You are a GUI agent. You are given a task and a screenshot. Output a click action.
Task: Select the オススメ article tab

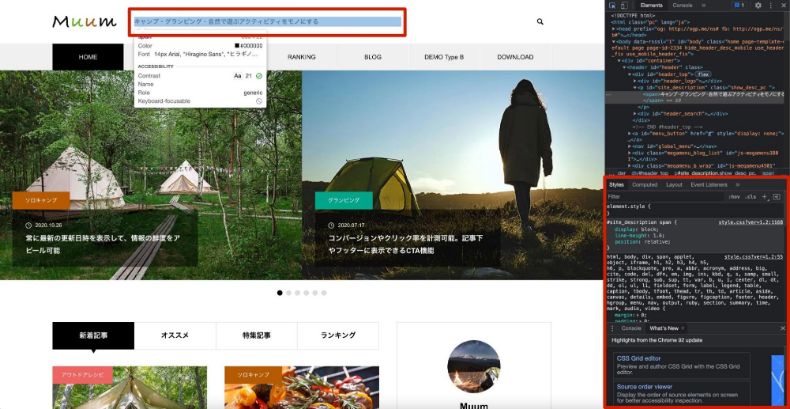175,335
